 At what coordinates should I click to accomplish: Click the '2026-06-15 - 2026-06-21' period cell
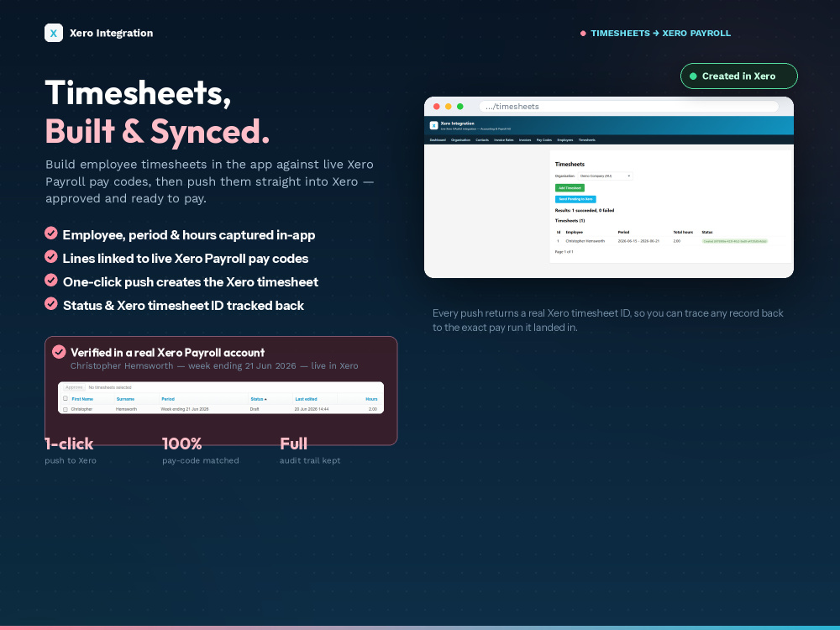pos(638,241)
